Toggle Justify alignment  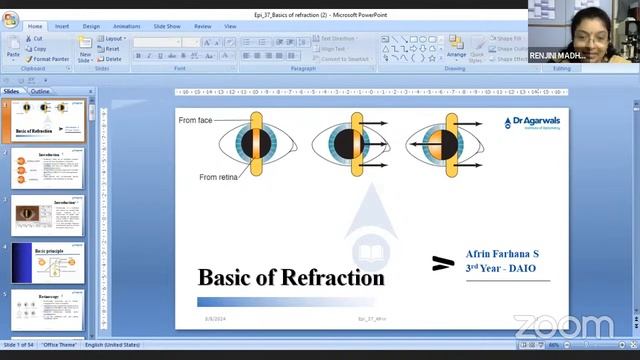pyautogui.click(x=279, y=56)
